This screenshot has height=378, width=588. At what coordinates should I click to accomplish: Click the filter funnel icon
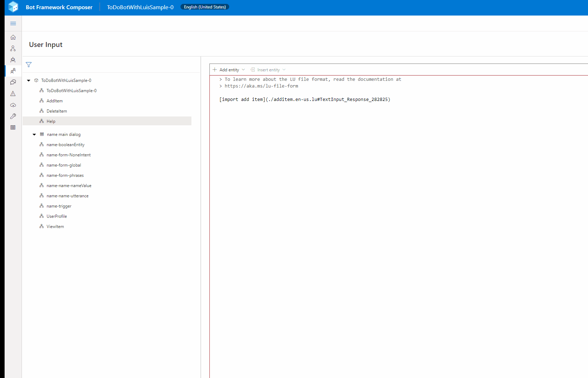[29, 65]
